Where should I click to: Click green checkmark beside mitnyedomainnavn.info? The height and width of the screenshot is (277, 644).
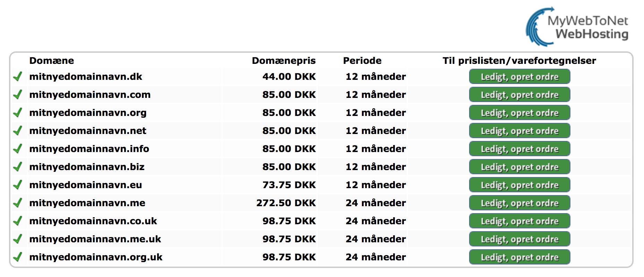pos(18,149)
